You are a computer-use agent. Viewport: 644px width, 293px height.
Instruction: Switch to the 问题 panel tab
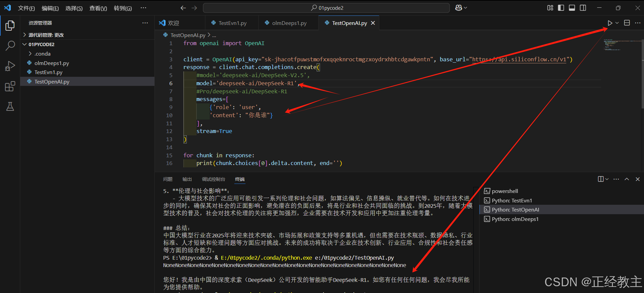tap(168, 179)
